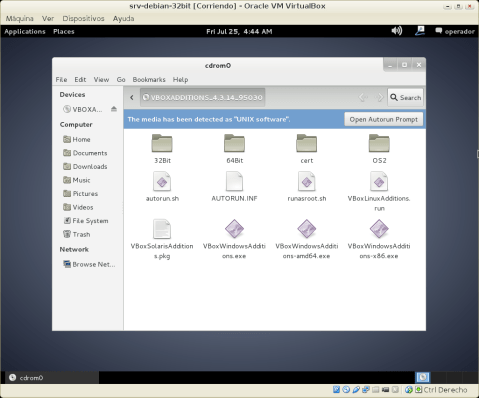Click the VirtualBox network adapters status icon
The height and width of the screenshot is (398, 479).
pyautogui.click(x=366, y=389)
